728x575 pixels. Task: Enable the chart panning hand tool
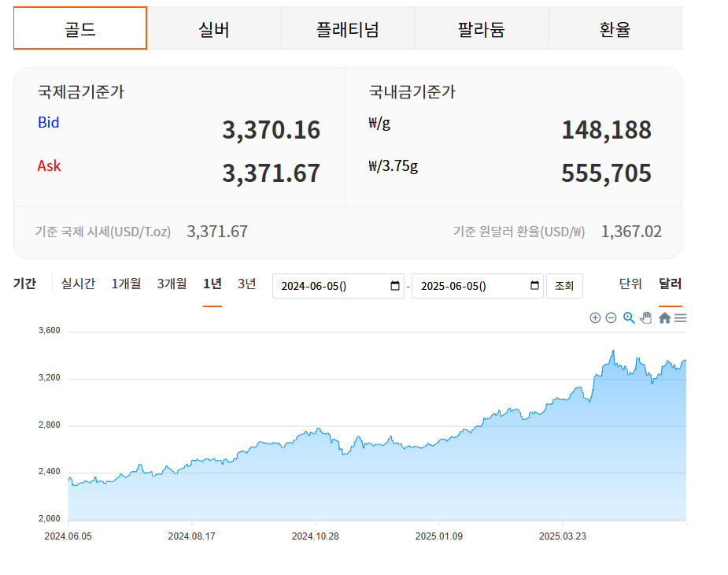pos(646,318)
